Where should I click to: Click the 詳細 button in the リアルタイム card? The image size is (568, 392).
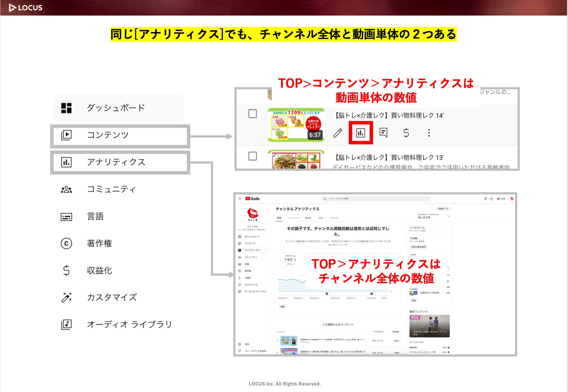[414, 301]
